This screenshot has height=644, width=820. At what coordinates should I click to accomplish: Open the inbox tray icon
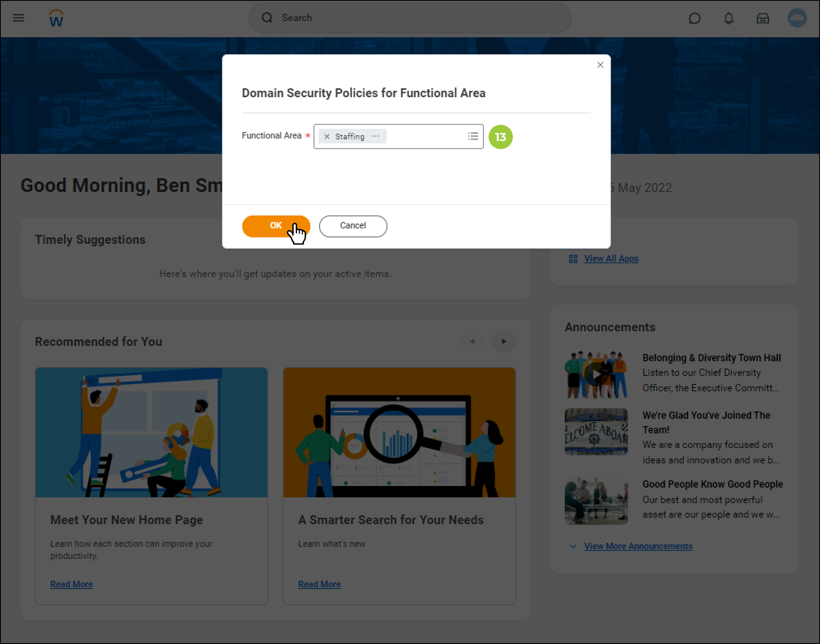[763, 18]
